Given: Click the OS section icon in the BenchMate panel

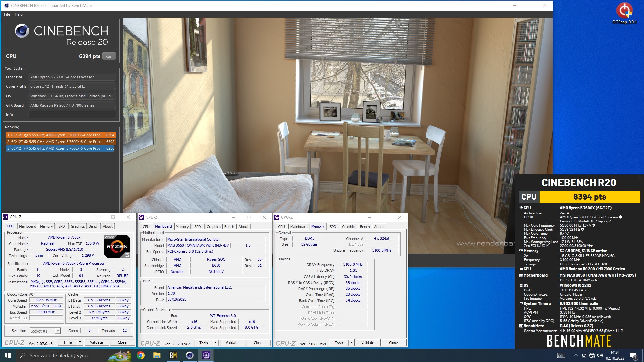Looking at the screenshot, I should pos(521,285).
